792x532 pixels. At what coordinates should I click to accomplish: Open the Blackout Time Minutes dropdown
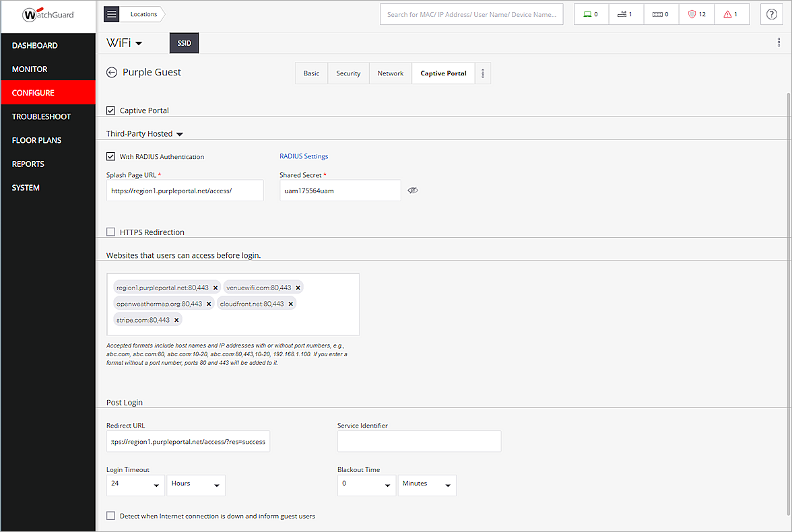427,485
